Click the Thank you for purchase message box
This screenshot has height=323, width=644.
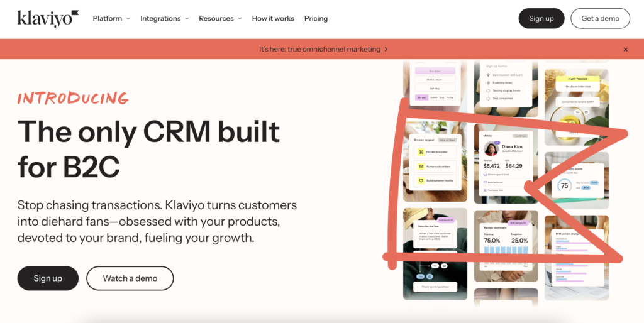(435, 287)
